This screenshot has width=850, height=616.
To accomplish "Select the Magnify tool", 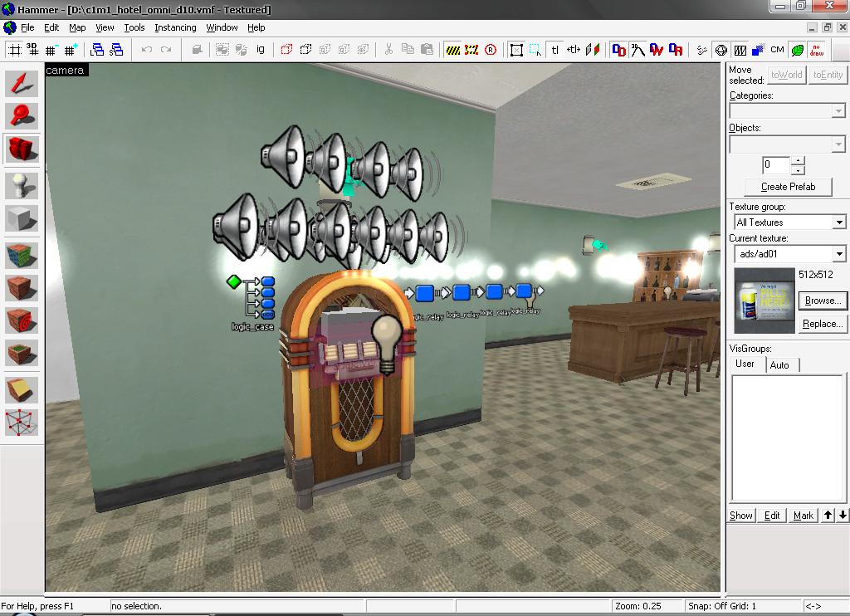I will [x=22, y=116].
